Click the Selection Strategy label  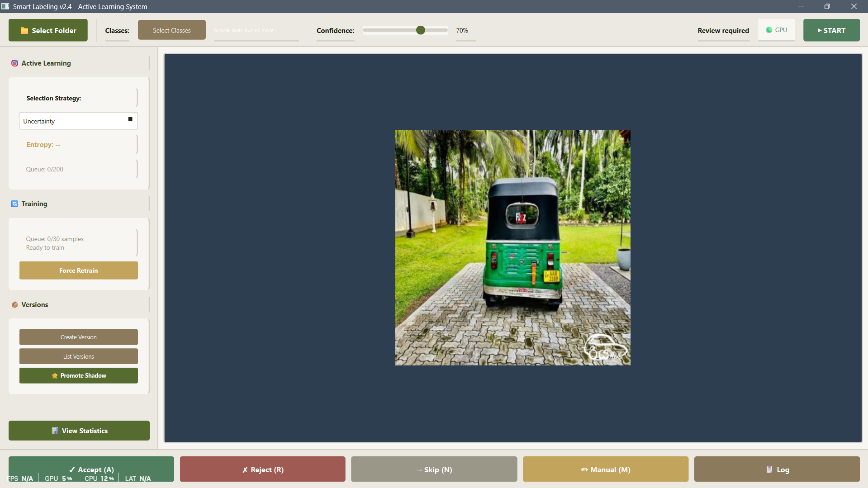(54, 98)
